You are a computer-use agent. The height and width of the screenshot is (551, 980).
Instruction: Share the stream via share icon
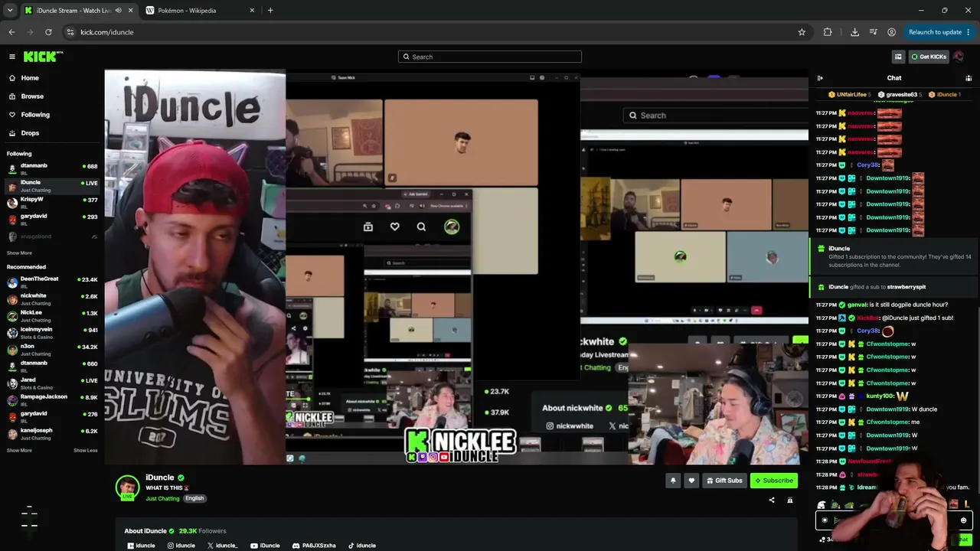772,500
